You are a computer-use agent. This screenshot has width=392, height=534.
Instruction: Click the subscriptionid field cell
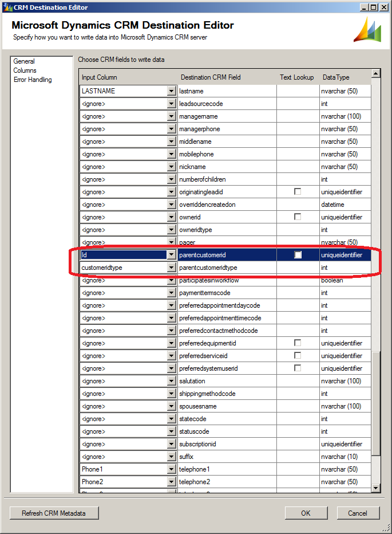coord(227,443)
